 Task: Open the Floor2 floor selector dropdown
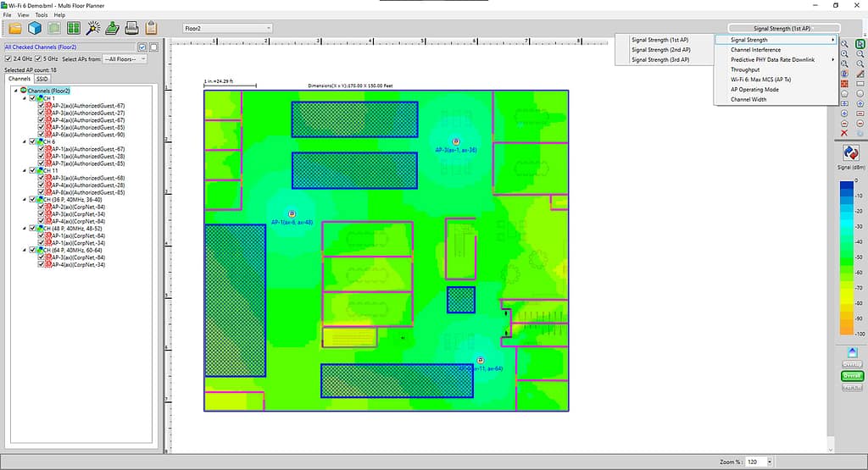point(226,28)
